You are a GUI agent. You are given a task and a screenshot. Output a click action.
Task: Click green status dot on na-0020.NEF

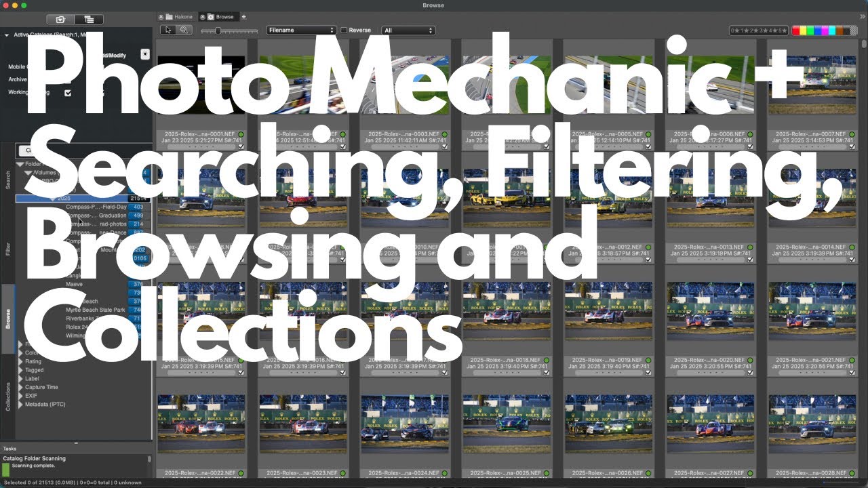coord(750,361)
